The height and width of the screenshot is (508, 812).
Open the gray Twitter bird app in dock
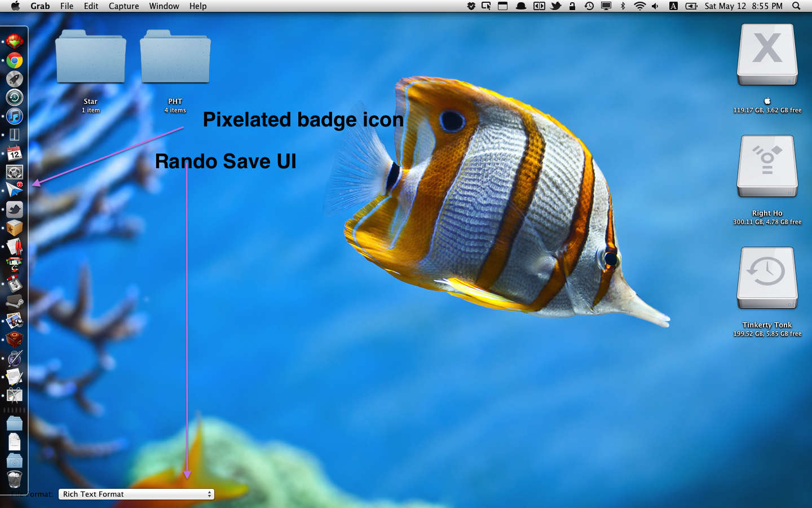15,209
